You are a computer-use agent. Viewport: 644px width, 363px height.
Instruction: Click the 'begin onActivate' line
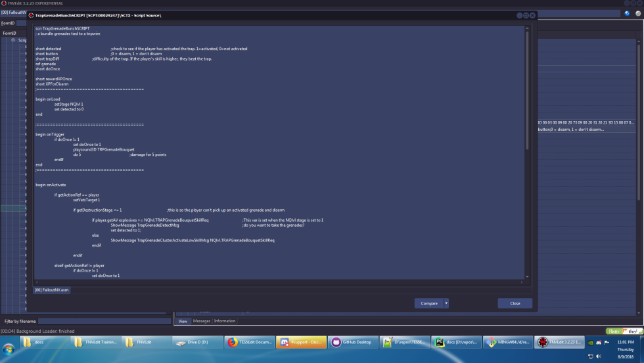(x=51, y=185)
